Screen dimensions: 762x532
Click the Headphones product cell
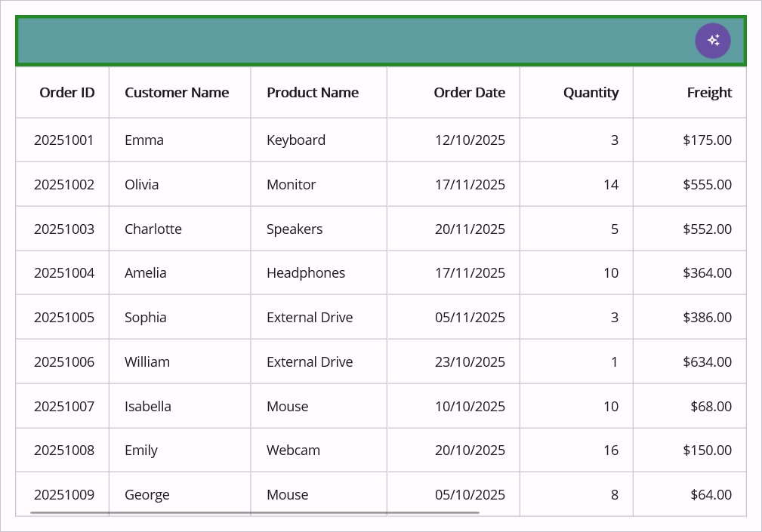click(306, 273)
